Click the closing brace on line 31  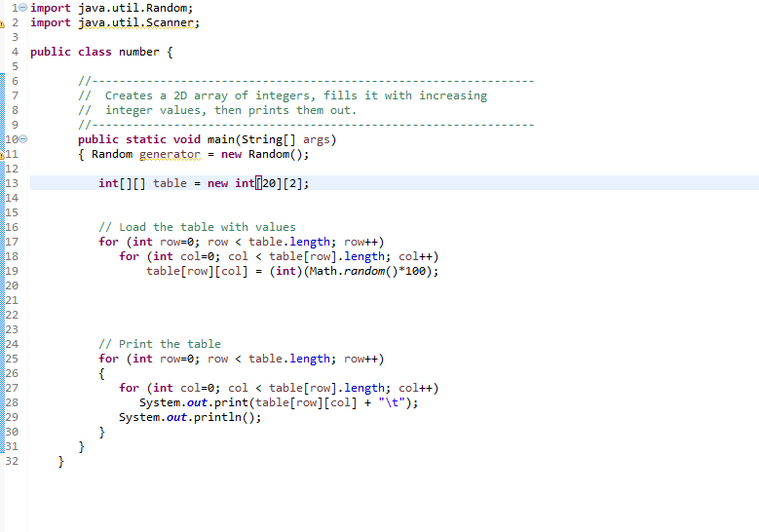[x=81, y=447]
